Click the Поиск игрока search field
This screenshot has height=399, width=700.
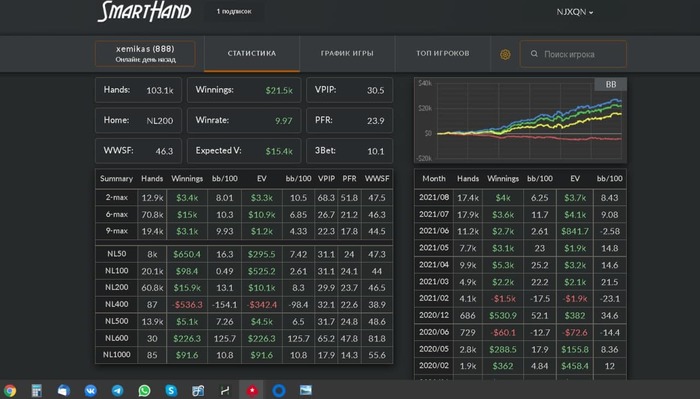coord(573,54)
